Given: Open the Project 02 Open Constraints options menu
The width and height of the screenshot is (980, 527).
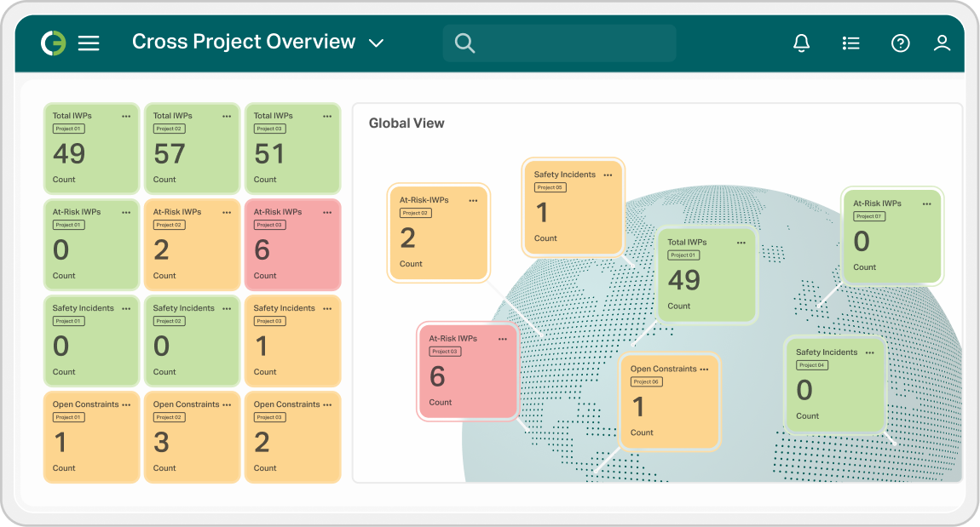Looking at the screenshot, I should point(228,404).
